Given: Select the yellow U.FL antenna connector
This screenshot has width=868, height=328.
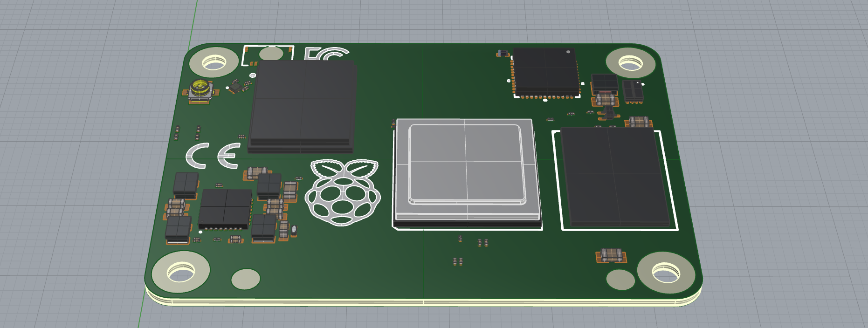Looking at the screenshot, I should click(201, 89).
